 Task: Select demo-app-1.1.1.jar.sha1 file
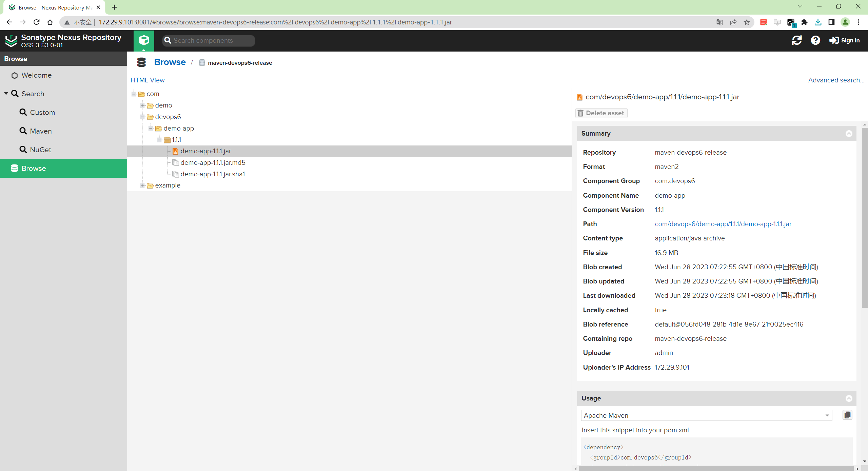coord(213,174)
